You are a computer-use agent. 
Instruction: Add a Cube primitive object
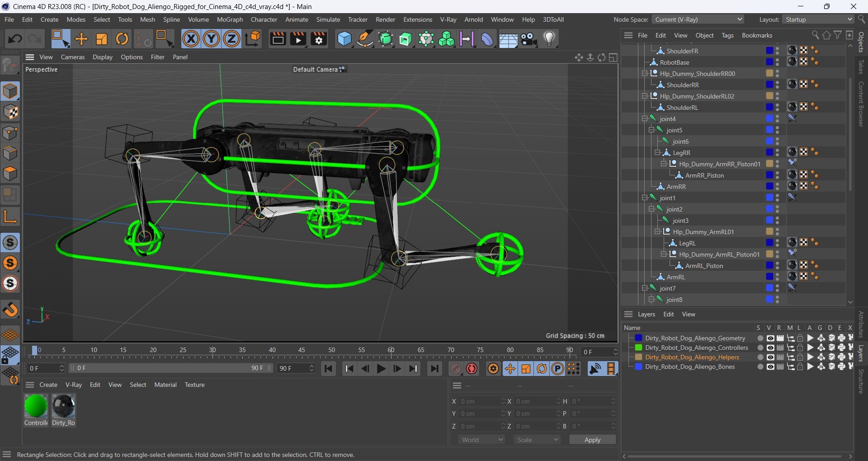click(344, 39)
